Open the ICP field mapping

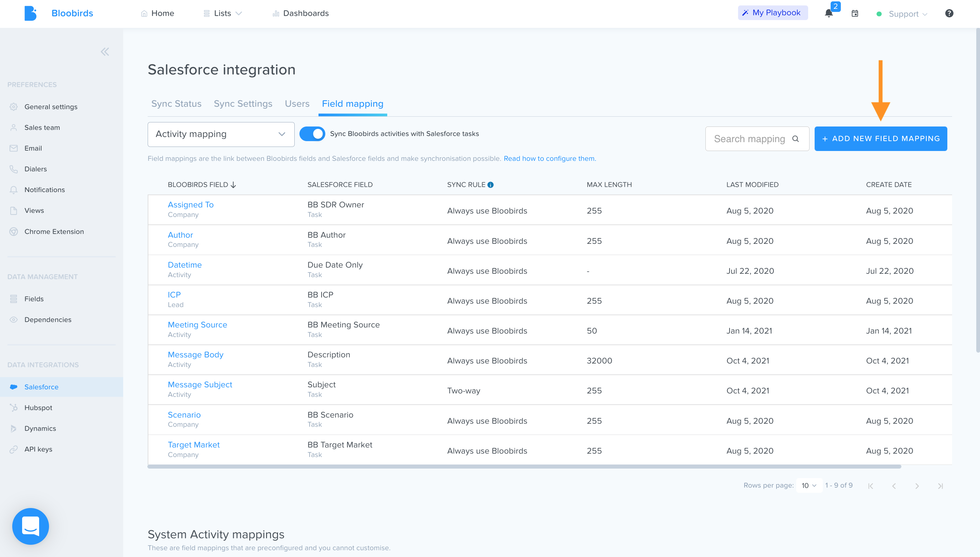(x=174, y=294)
